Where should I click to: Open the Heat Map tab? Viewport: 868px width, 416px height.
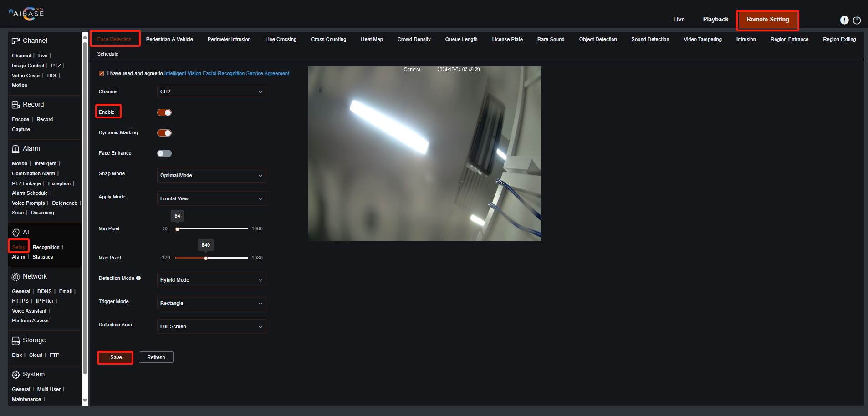pos(372,39)
